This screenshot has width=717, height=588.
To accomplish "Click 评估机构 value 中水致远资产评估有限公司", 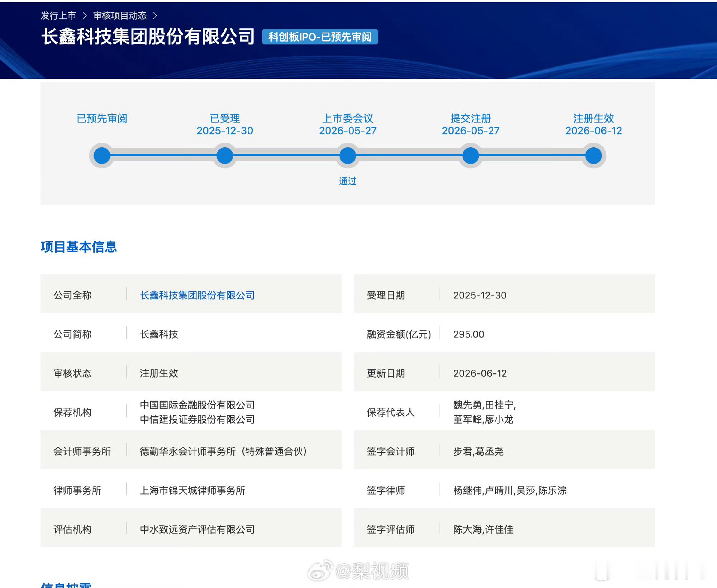I will 197,530.
